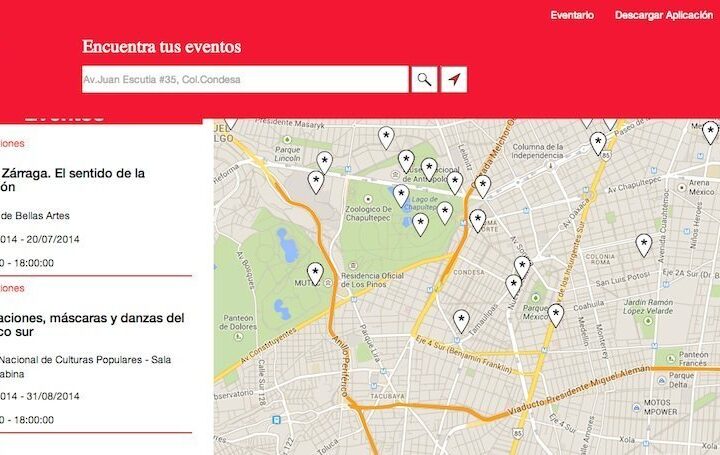Screen dimensions: 720x455
Task: Open Descargar Aplicación link
Action: pos(664,15)
